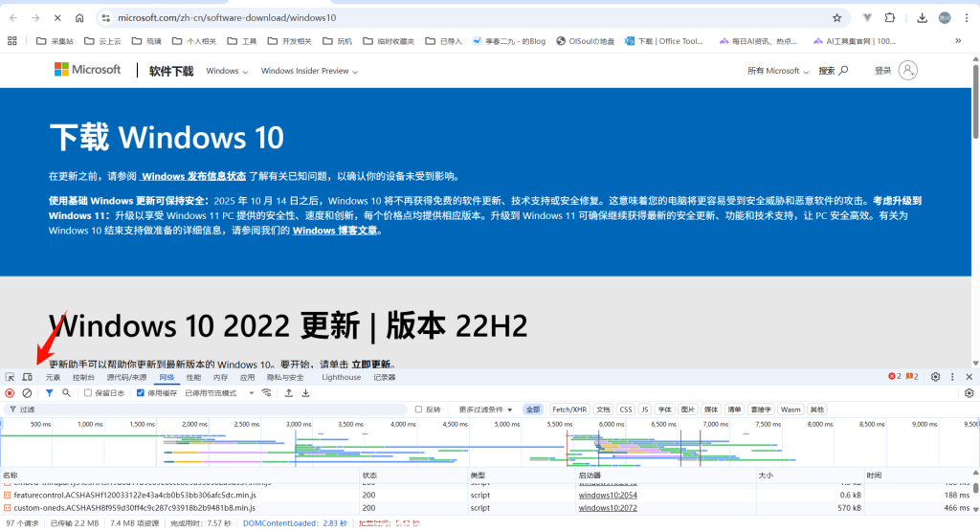The width and height of the screenshot is (980, 531).
Task: Click the 6,000 ms mark on network timeline
Action: coord(612,424)
